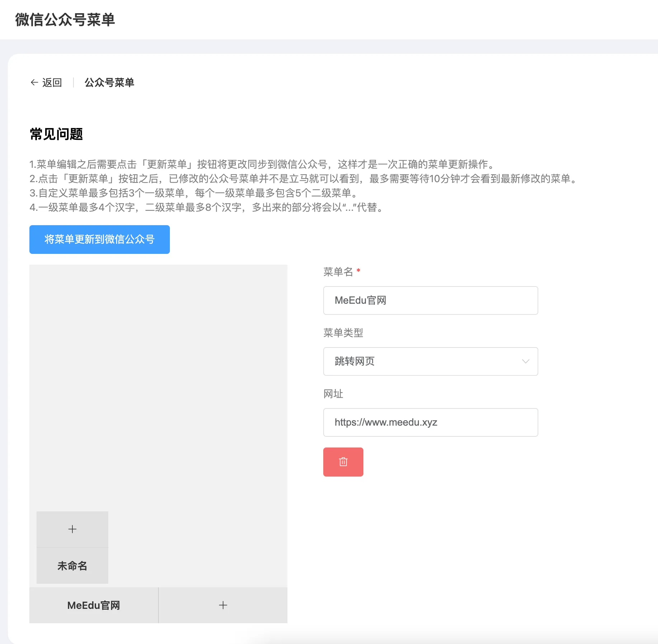Click the 菜单名 required field label
658x644 pixels.
tap(342, 272)
